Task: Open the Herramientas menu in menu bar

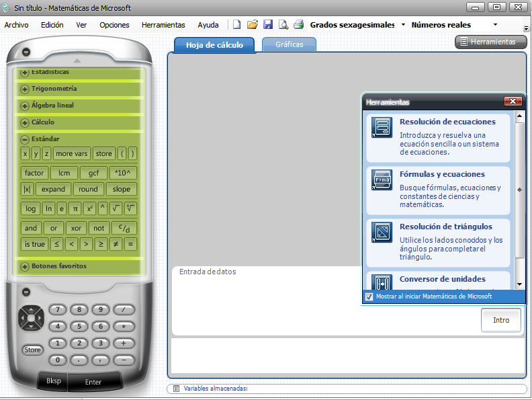Action: coord(163,25)
